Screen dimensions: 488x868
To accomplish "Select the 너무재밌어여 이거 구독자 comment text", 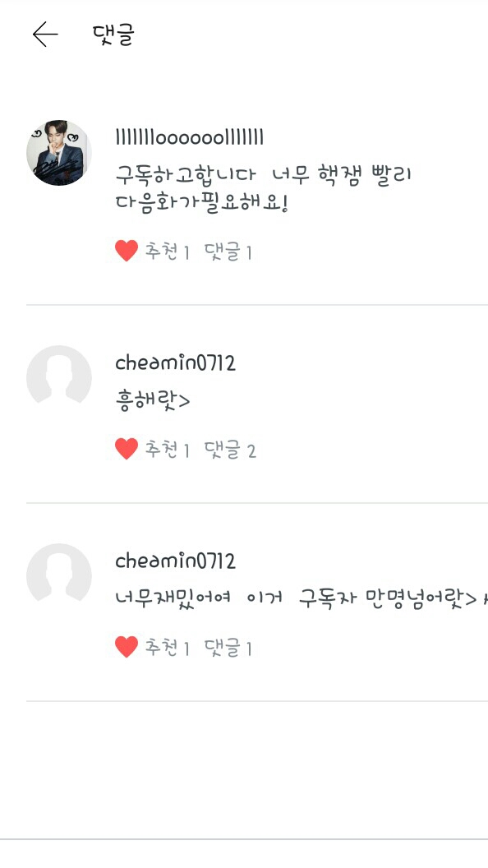I will (302, 599).
